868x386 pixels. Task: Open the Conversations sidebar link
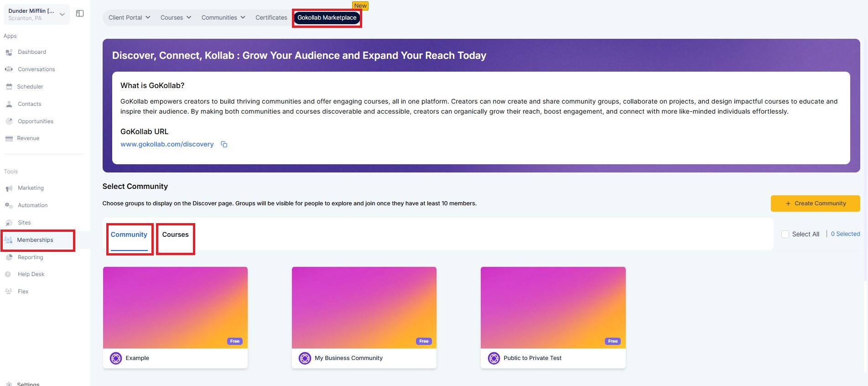tap(36, 69)
